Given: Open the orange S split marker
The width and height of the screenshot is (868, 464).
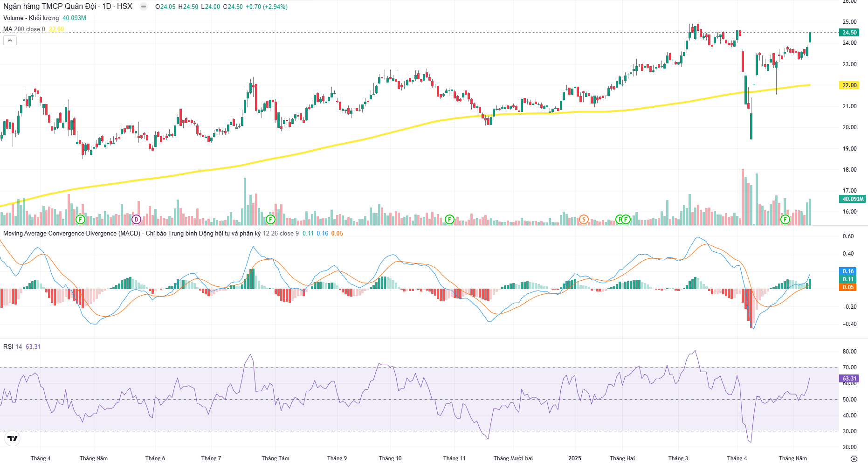Looking at the screenshot, I should click(x=584, y=219).
